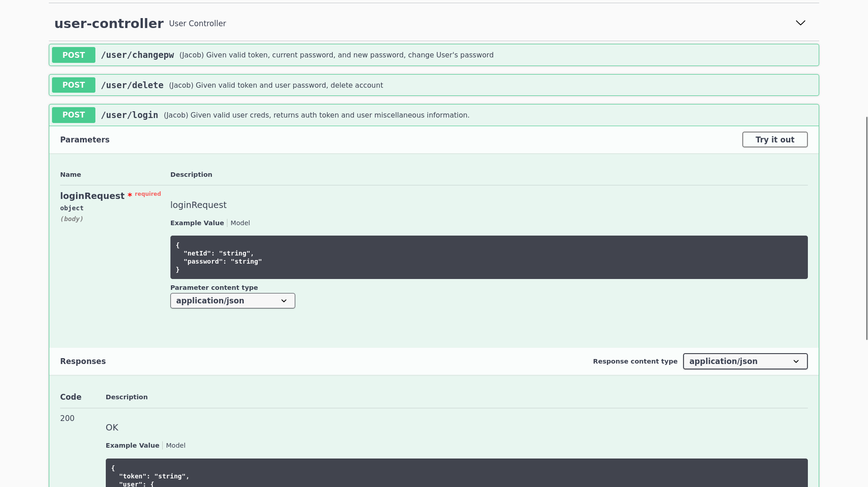868x487 pixels.
Task: Click the Name column header
Action: (71, 175)
